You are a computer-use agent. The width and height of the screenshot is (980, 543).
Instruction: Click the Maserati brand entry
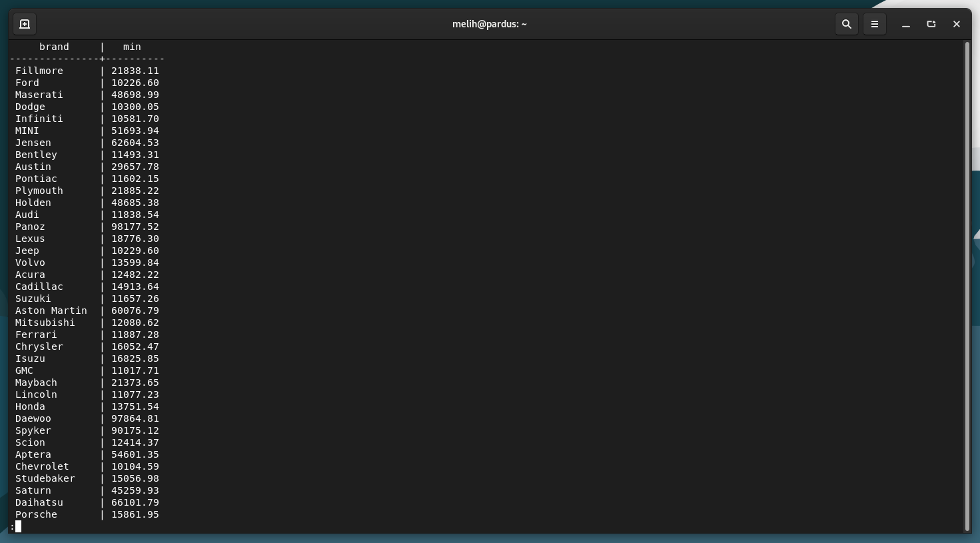point(39,95)
